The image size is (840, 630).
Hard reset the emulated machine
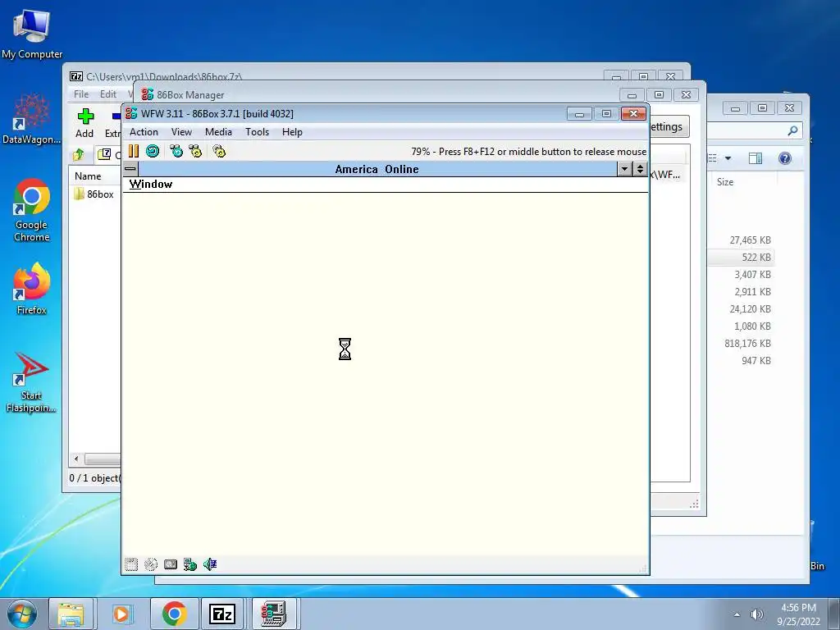click(153, 151)
